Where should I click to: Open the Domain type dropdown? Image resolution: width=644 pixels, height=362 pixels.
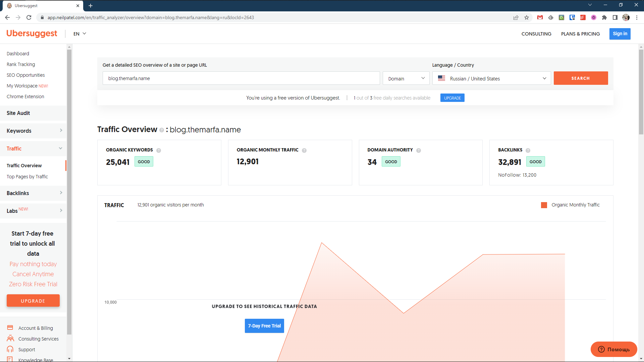[x=406, y=78]
